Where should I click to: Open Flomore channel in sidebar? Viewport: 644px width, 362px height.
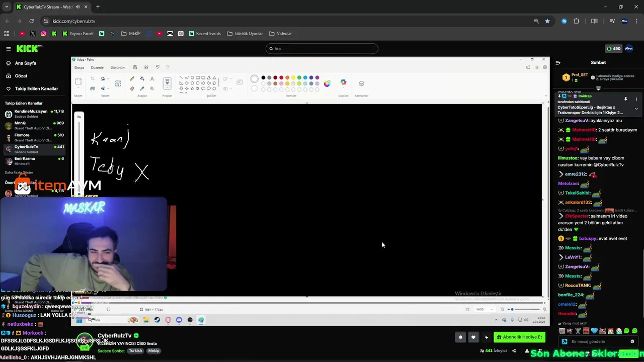click(x=33, y=137)
